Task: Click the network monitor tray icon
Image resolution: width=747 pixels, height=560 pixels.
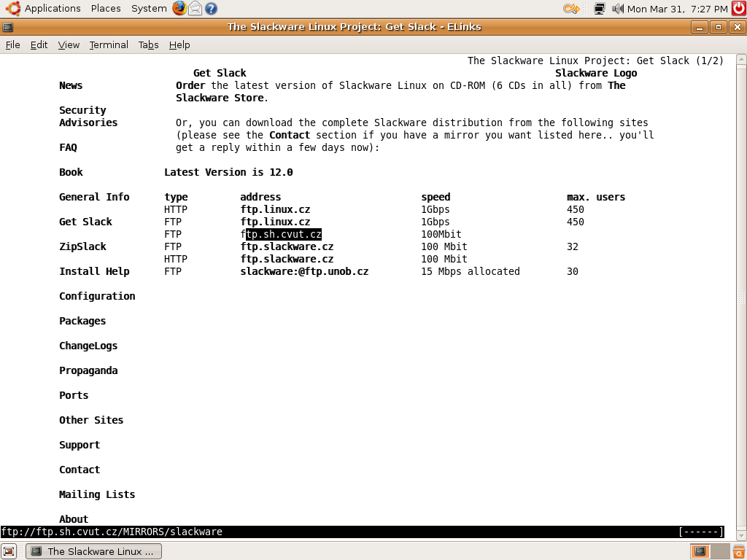Action: pyautogui.click(x=600, y=8)
